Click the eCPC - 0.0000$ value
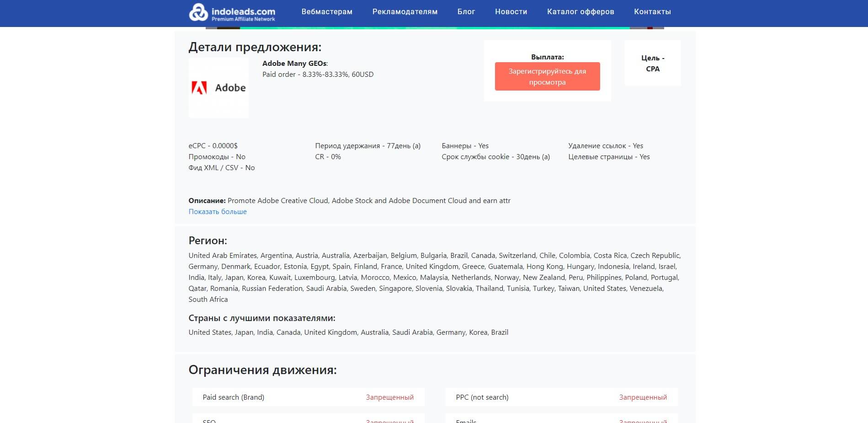The image size is (868, 423). pyautogui.click(x=213, y=146)
